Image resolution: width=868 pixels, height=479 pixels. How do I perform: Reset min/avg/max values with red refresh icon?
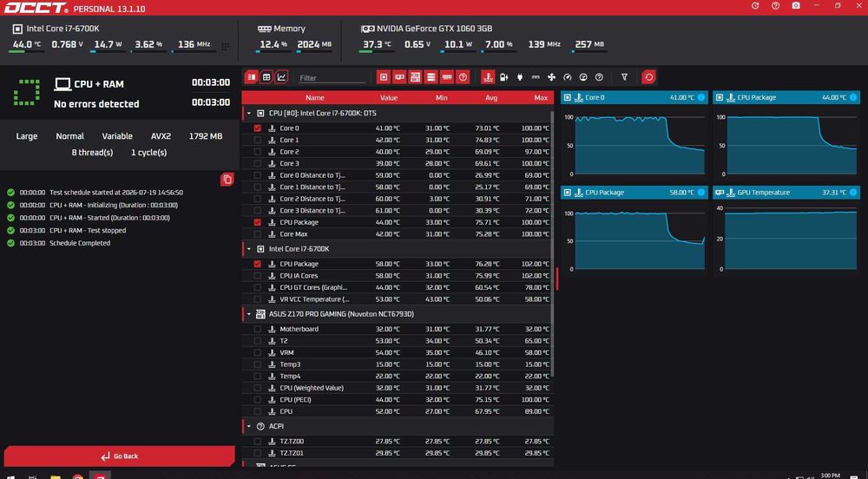point(648,77)
